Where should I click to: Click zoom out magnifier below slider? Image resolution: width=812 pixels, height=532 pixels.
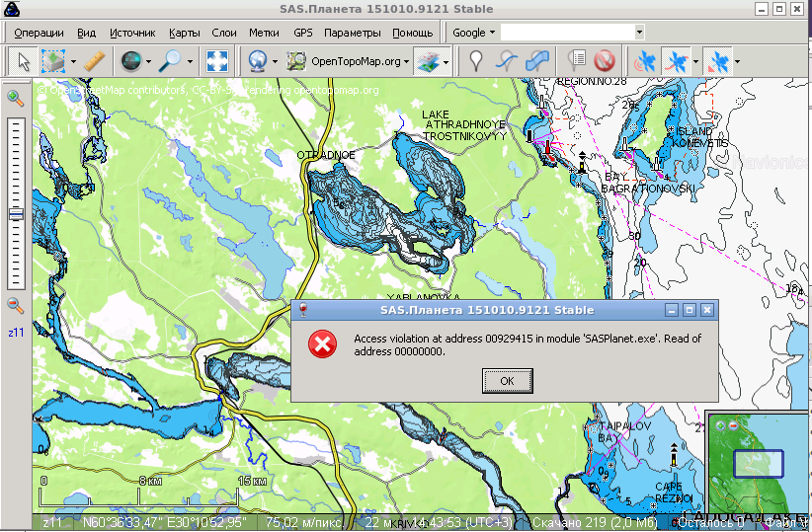tap(16, 305)
